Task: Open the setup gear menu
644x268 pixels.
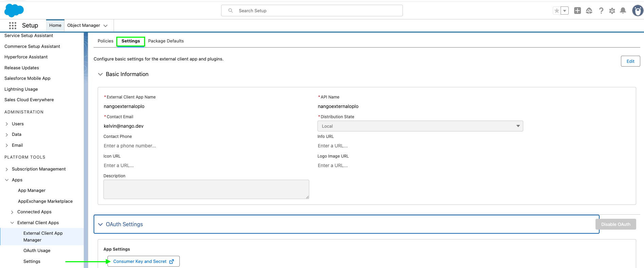Action: 612,11
